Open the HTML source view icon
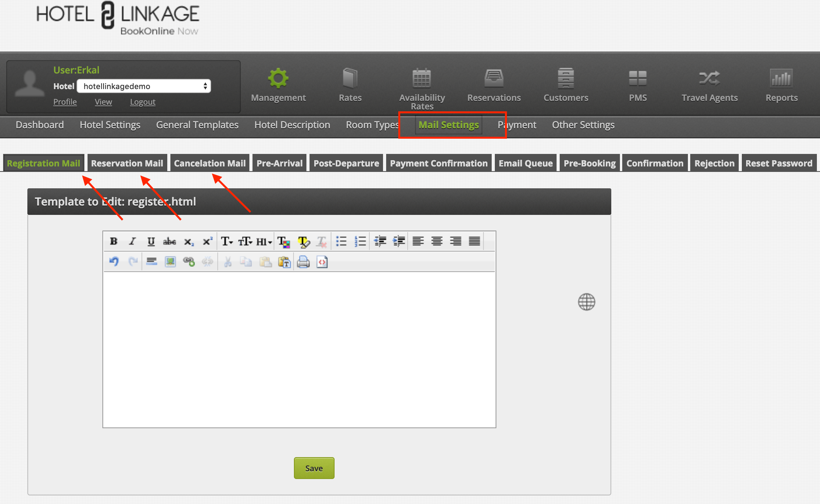 click(322, 261)
